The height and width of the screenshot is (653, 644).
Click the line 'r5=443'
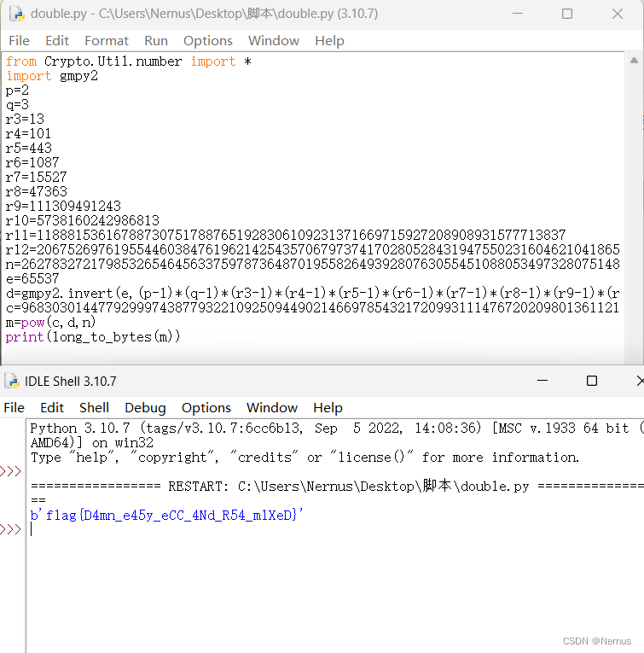pyautogui.click(x=29, y=149)
